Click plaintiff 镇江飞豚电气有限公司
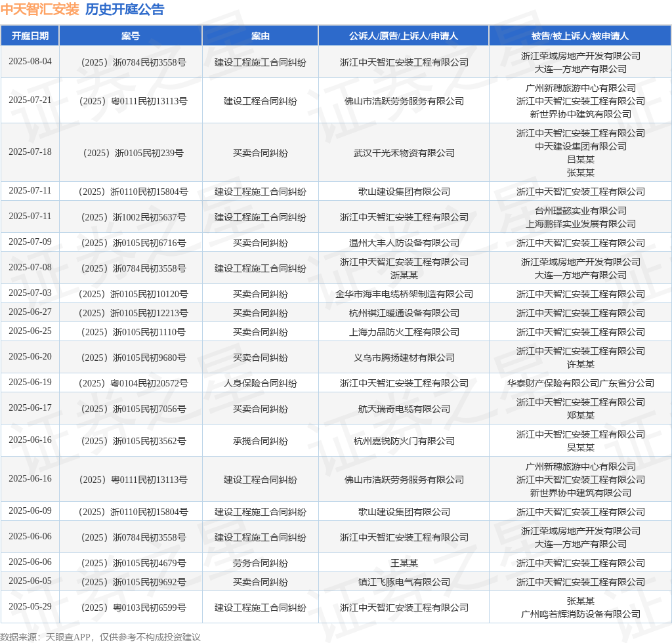The width and height of the screenshot is (672, 643). [x=404, y=582]
